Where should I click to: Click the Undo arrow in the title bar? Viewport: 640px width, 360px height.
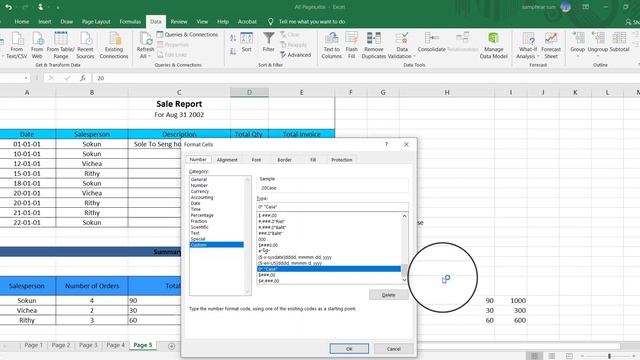pos(9,7)
